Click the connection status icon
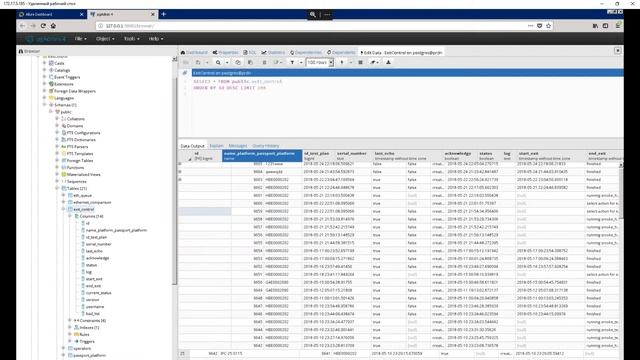Viewport: 640px width, 360px height. point(185,73)
